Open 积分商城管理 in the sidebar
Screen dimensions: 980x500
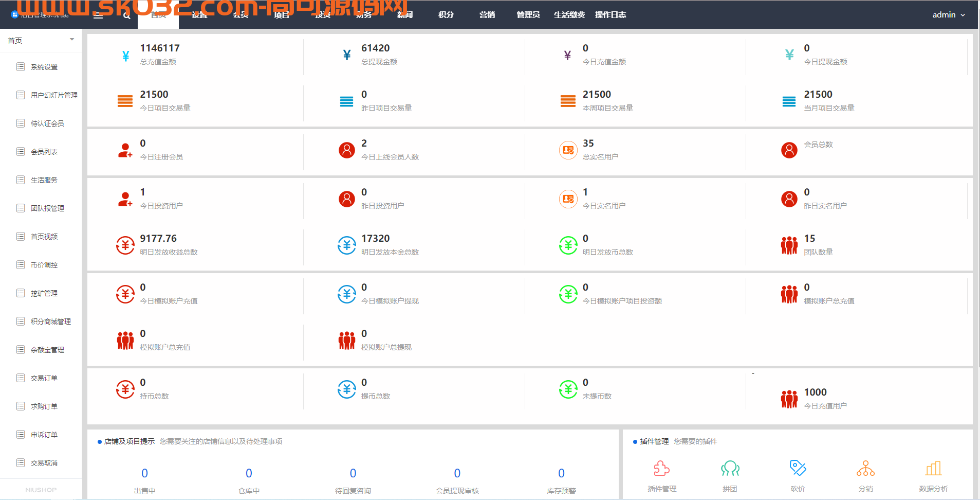point(51,322)
